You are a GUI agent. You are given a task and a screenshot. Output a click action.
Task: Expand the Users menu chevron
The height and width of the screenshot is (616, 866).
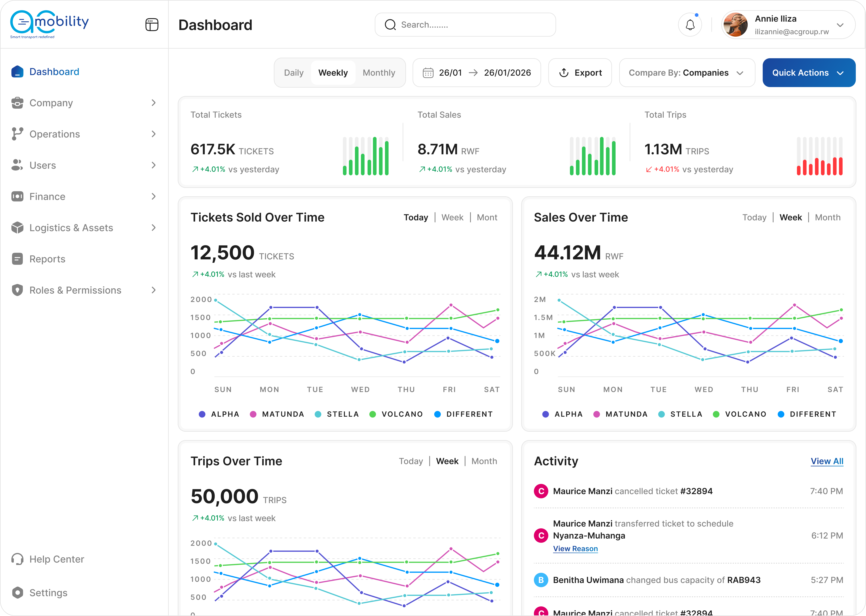[x=154, y=165]
